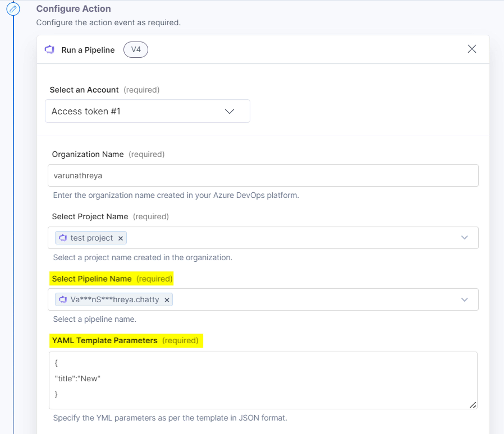
Task: Expand the Select Project Name dropdown arrow
Action: 464,238
